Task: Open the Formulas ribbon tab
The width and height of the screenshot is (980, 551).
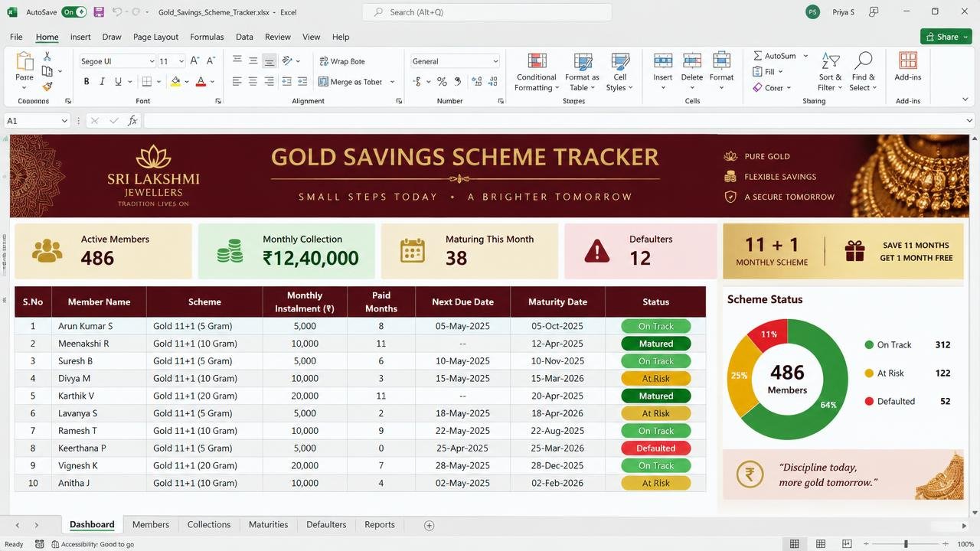Action: pos(207,37)
